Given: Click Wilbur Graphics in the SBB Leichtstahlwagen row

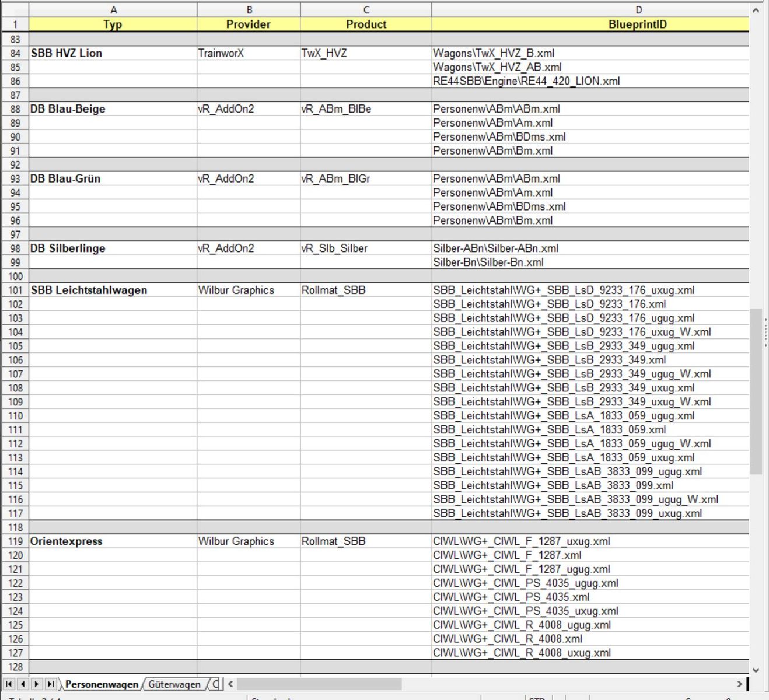Looking at the screenshot, I should coord(249,290).
